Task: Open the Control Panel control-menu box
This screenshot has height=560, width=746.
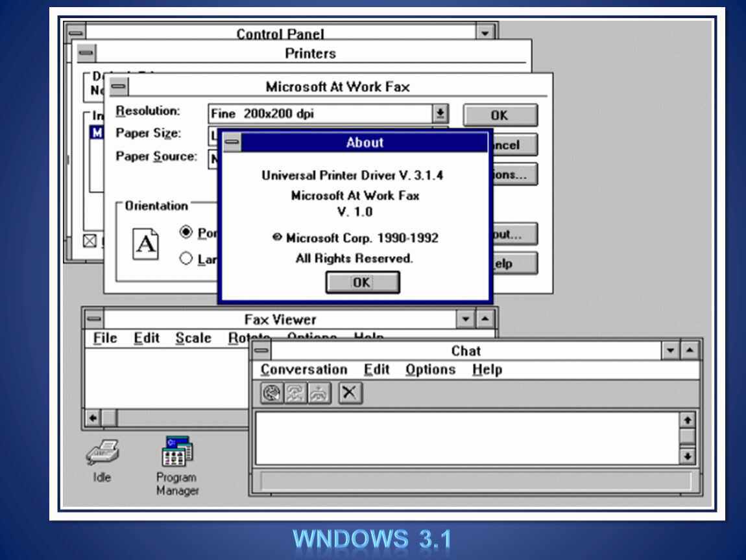Action: [x=76, y=32]
